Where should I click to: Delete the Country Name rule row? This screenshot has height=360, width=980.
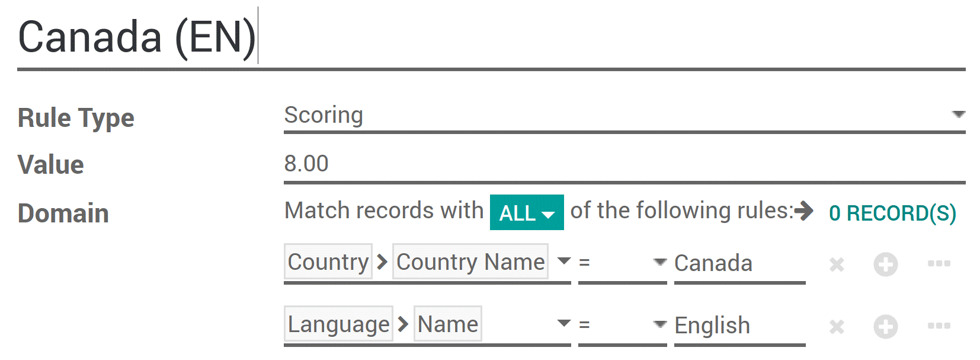pos(837,264)
